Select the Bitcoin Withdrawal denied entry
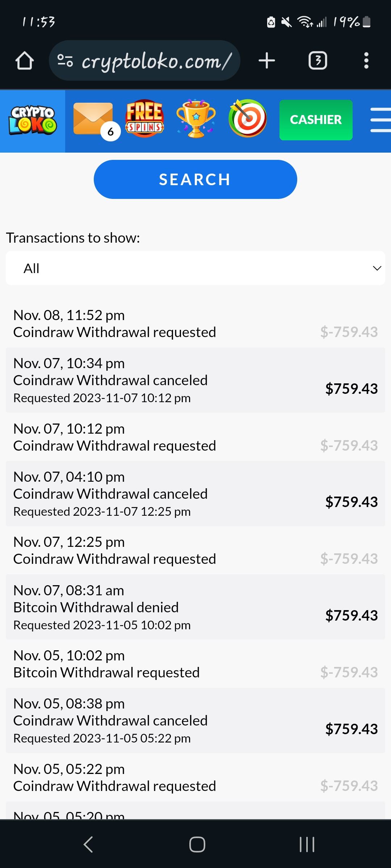This screenshot has width=391, height=868. pos(195,607)
